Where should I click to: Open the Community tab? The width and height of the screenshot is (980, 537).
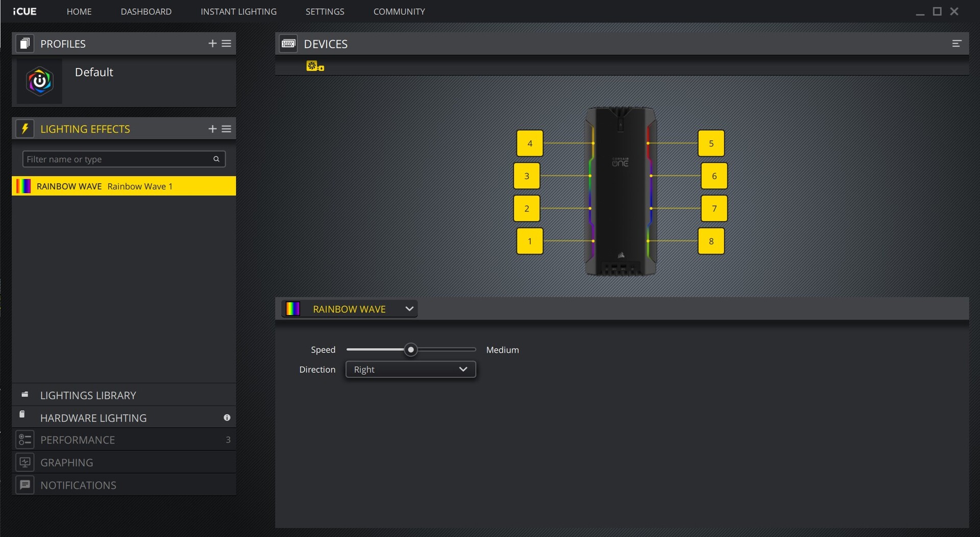tap(399, 11)
